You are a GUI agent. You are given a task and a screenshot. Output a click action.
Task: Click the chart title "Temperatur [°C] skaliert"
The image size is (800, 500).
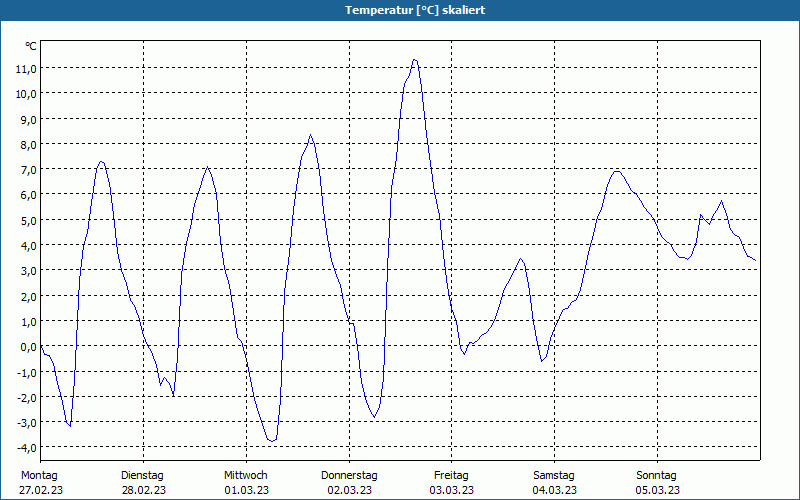coord(400,10)
